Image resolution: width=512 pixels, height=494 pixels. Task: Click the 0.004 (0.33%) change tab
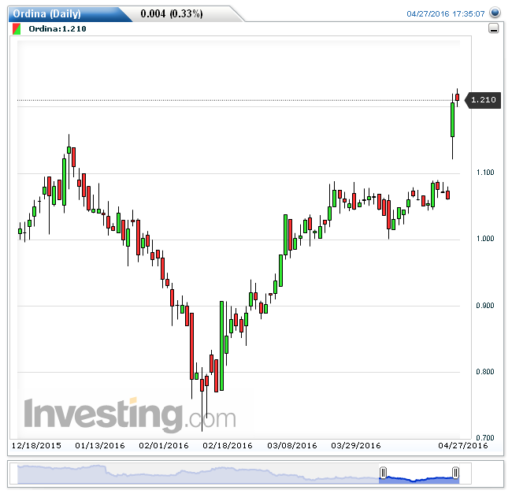coord(171,14)
